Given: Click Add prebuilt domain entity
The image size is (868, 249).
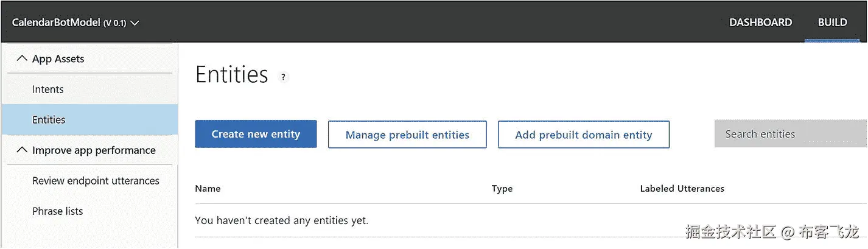Looking at the screenshot, I should pos(583,135).
